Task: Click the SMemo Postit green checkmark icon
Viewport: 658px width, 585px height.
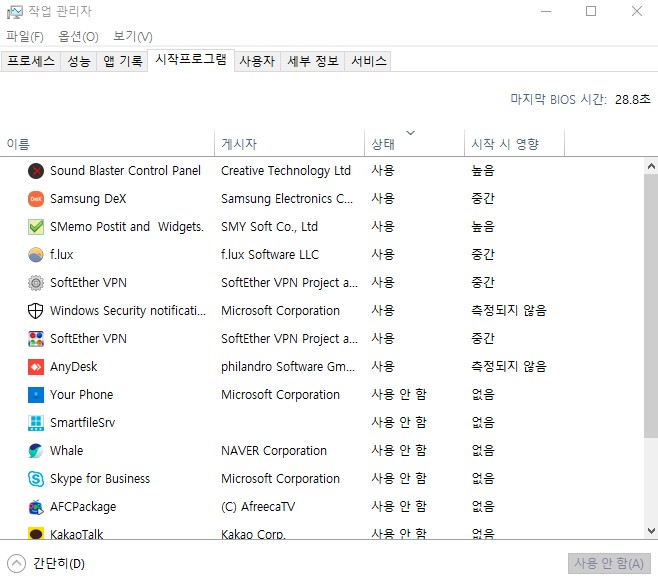Action: [36, 227]
